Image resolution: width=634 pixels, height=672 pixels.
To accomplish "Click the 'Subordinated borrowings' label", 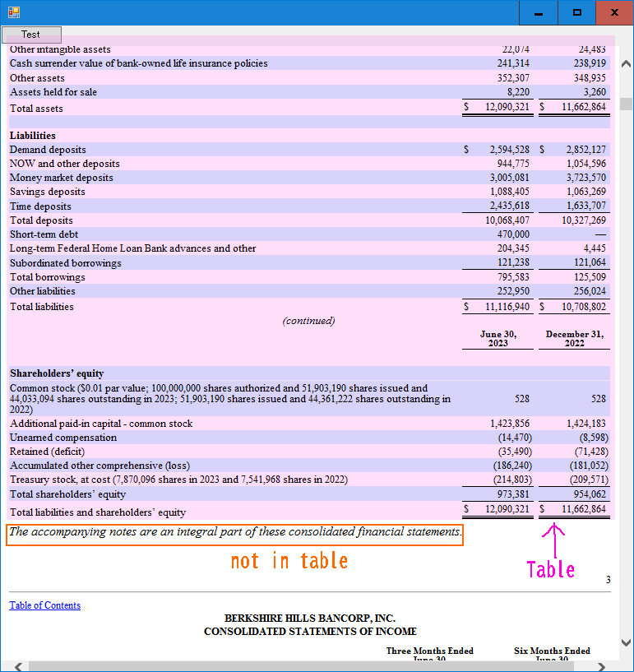I will pos(66,262).
